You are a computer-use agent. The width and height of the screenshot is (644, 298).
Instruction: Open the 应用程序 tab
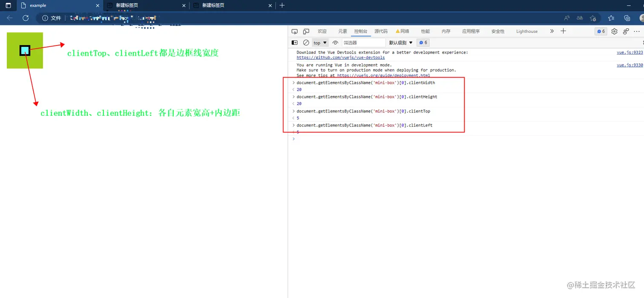pyautogui.click(x=471, y=32)
